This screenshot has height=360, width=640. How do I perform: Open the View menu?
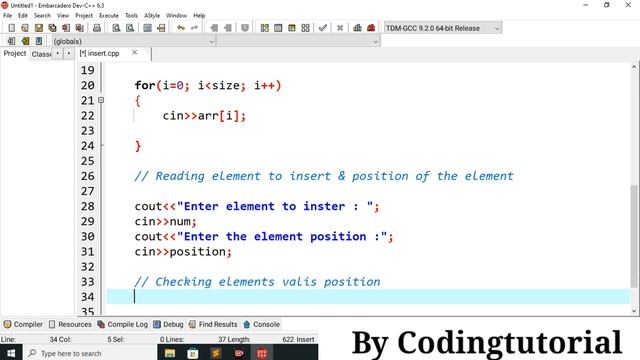(x=63, y=16)
